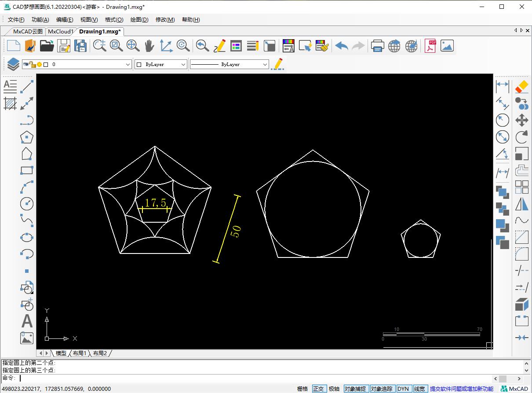The height and width of the screenshot is (393, 532).
Task: Open the ByLayer linetype dropdown
Action: [265, 65]
